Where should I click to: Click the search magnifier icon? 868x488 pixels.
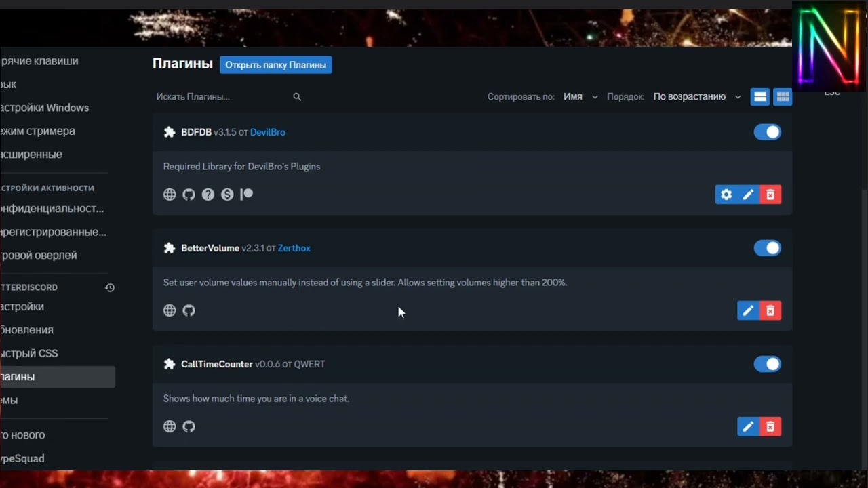pos(297,97)
